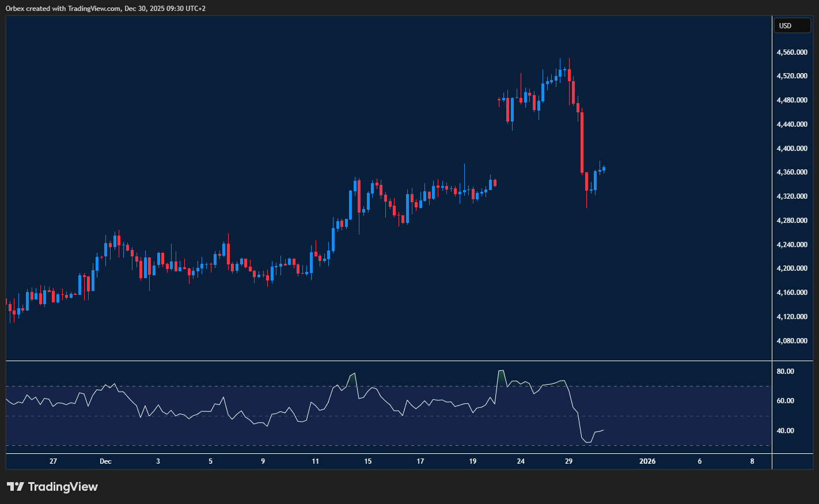Click the 15 date marker
Image resolution: width=819 pixels, height=504 pixels.
tap(368, 461)
